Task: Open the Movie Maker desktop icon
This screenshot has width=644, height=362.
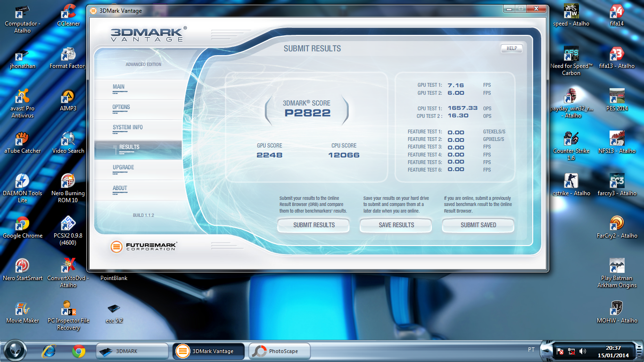Action: tap(23, 312)
